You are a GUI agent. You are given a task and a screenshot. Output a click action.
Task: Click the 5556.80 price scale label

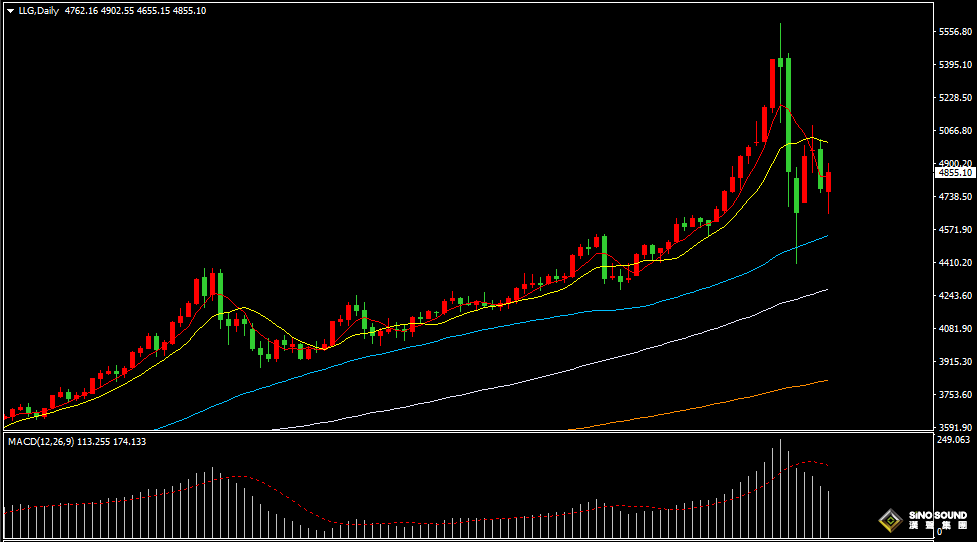pyautogui.click(x=955, y=32)
